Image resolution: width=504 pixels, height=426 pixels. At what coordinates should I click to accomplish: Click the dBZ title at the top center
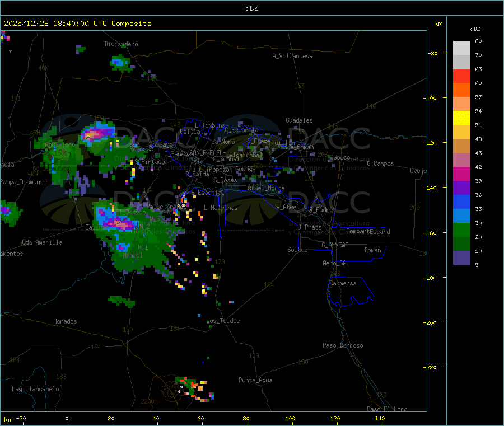pos(251,8)
